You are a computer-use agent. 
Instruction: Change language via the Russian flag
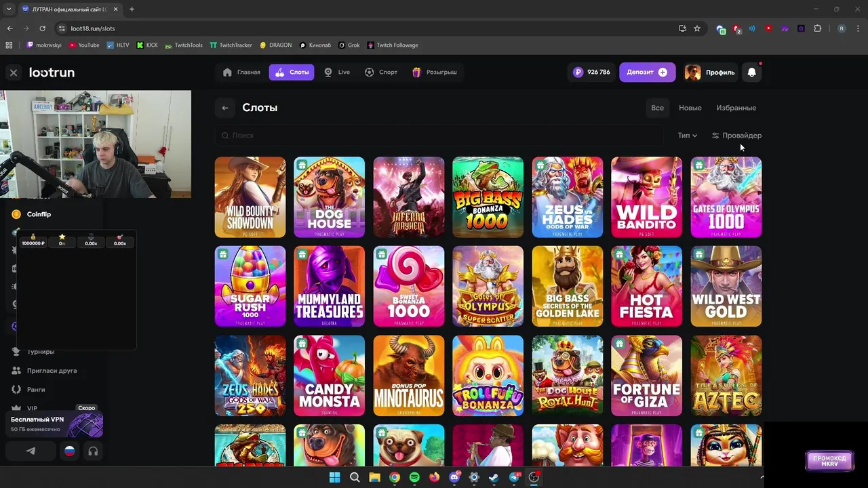pyautogui.click(x=69, y=451)
